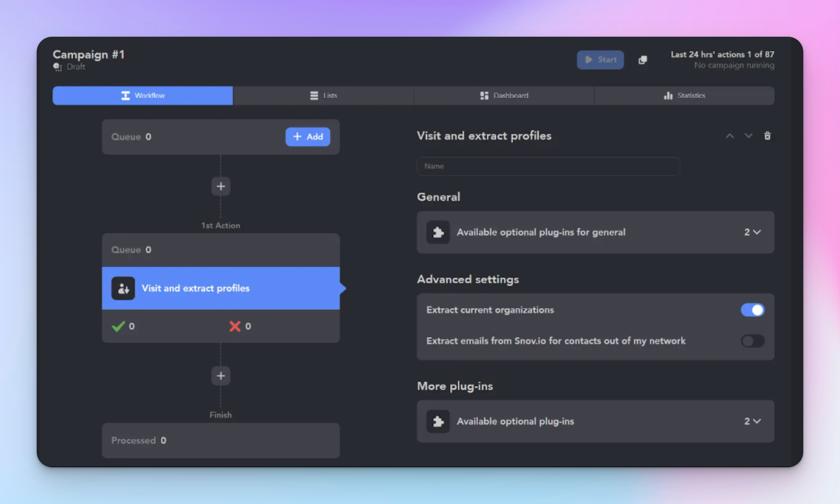Click the trash icon to delete action
This screenshot has height=504, width=840.
(x=767, y=136)
